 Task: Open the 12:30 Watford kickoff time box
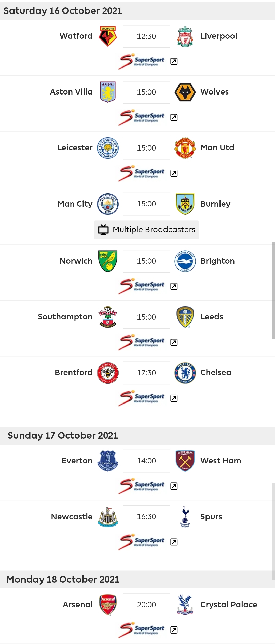[146, 36]
